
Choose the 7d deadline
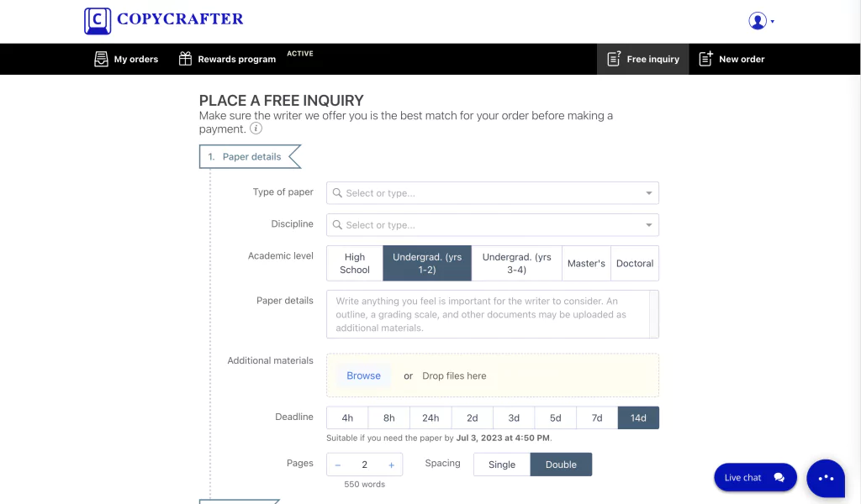[x=597, y=417]
